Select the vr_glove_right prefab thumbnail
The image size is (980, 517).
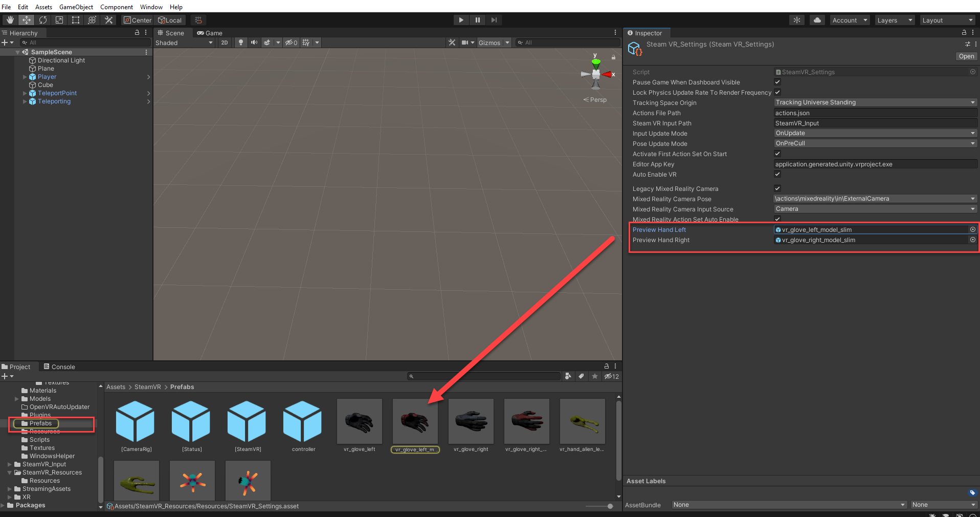click(x=470, y=421)
